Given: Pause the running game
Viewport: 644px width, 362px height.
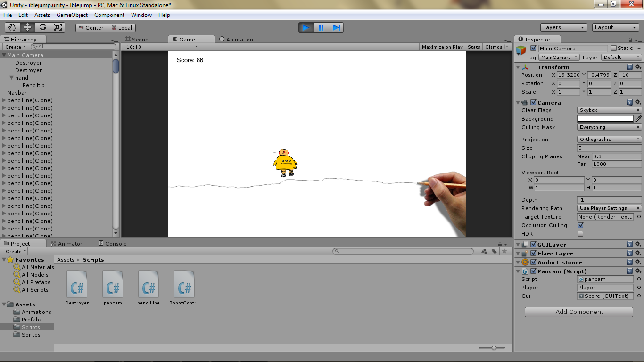Looking at the screenshot, I should tap(321, 27).
